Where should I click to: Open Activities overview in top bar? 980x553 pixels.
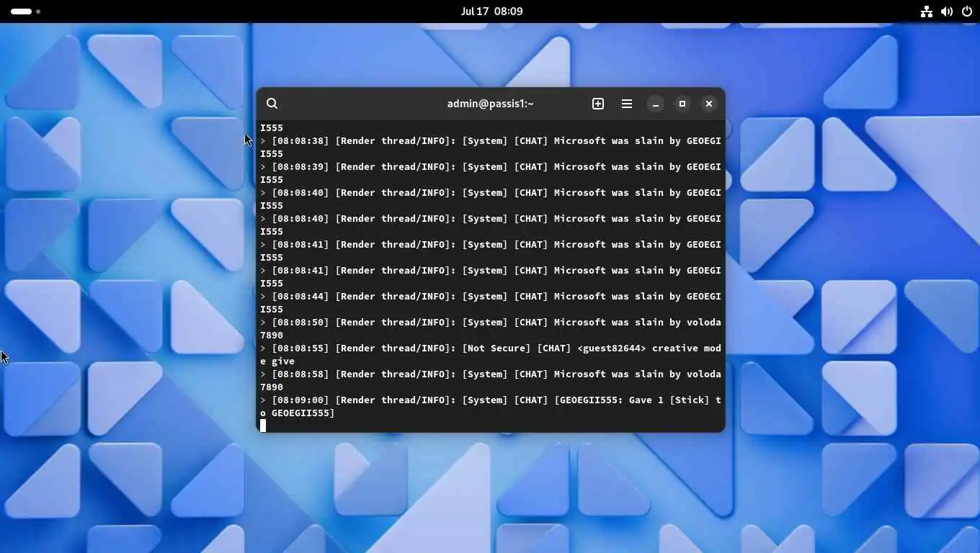25,12
